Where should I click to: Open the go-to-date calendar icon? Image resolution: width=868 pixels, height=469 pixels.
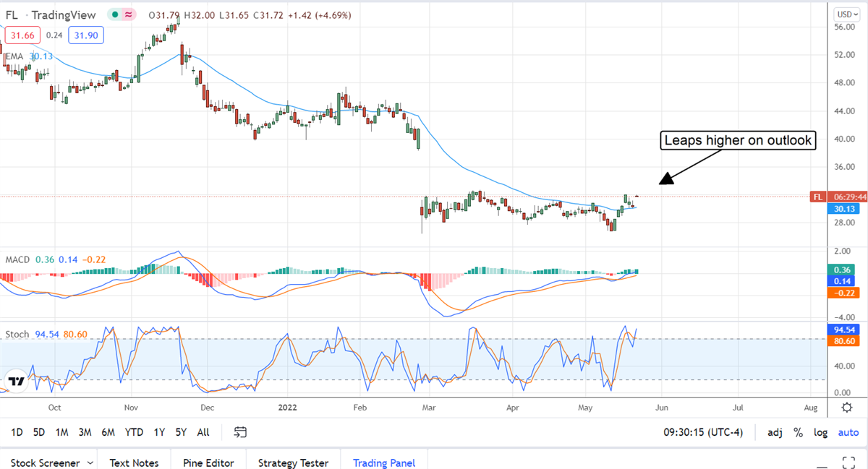click(x=241, y=432)
